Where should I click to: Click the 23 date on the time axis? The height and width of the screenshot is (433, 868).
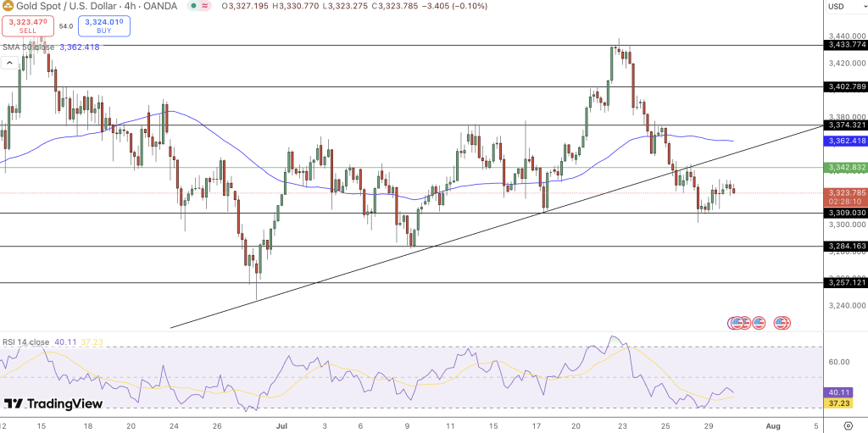click(x=623, y=426)
